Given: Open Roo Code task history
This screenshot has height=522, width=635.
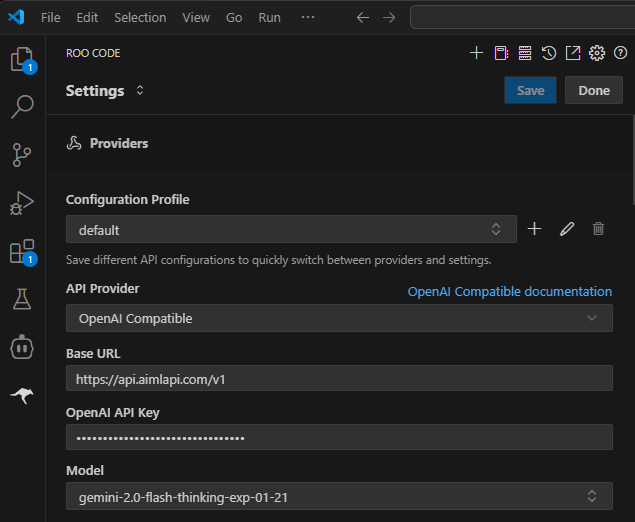Looking at the screenshot, I should [549, 53].
